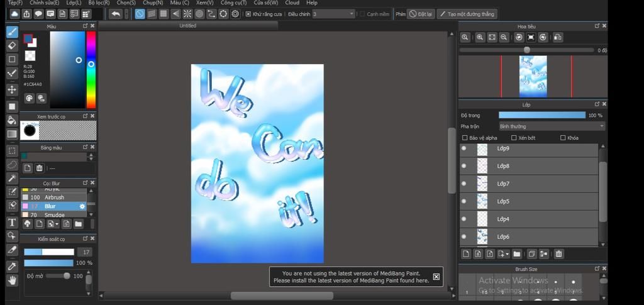This screenshot has height=305, width=644.
Task: Select the Bucket fill tool
Action: click(12, 120)
